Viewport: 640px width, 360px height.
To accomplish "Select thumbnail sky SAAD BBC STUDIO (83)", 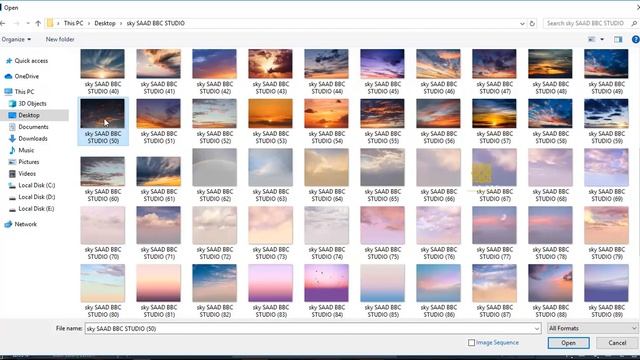I will (x=270, y=283).
